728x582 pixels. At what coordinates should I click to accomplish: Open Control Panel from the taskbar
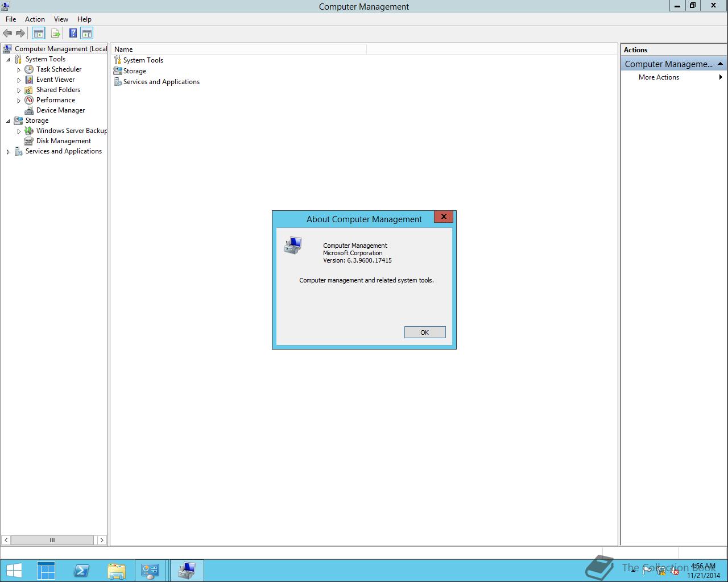pyautogui.click(x=150, y=571)
